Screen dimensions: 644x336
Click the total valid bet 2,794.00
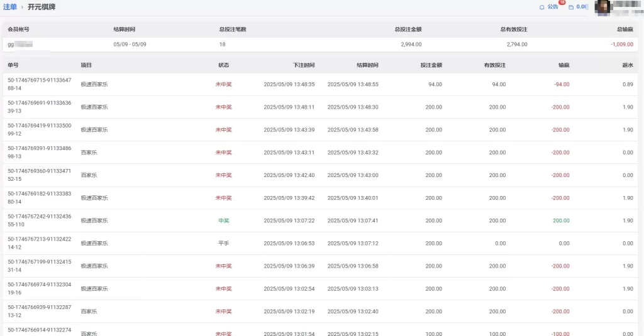(517, 45)
